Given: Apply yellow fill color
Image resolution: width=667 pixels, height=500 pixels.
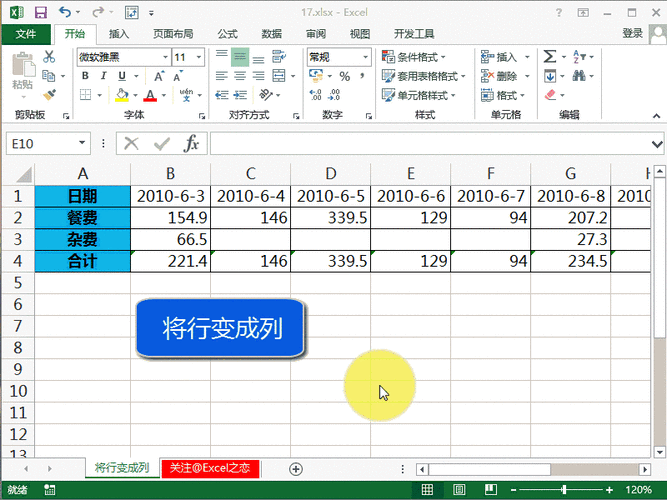Looking at the screenshot, I should (x=122, y=95).
